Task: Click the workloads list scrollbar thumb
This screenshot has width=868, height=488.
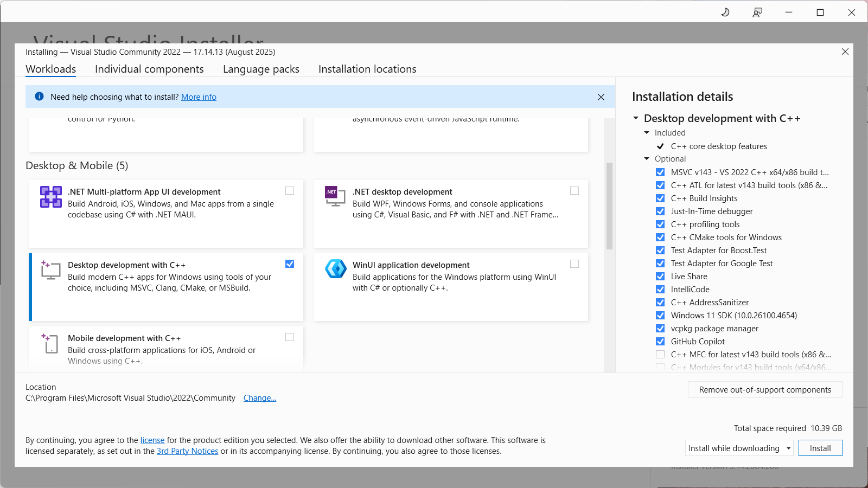Action: (609, 206)
